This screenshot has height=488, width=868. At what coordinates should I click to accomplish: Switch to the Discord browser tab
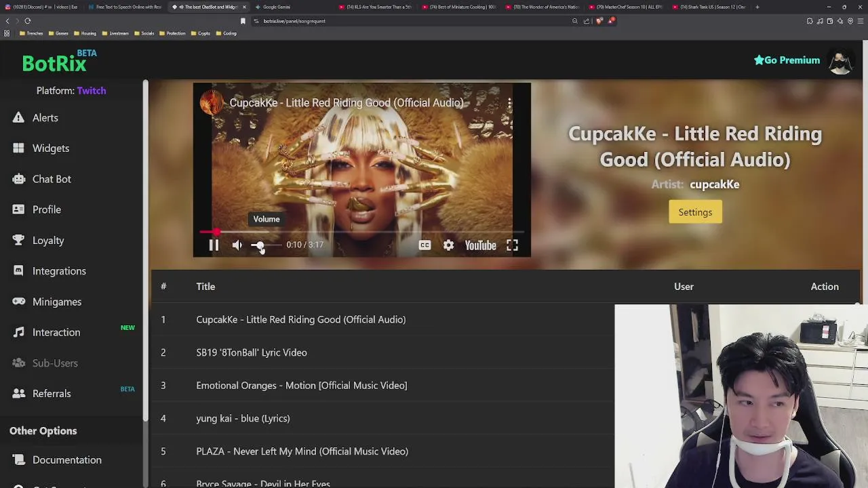[41, 7]
